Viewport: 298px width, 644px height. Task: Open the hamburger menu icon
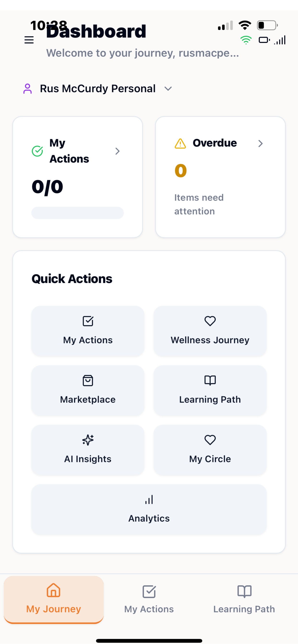pyautogui.click(x=29, y=40)
